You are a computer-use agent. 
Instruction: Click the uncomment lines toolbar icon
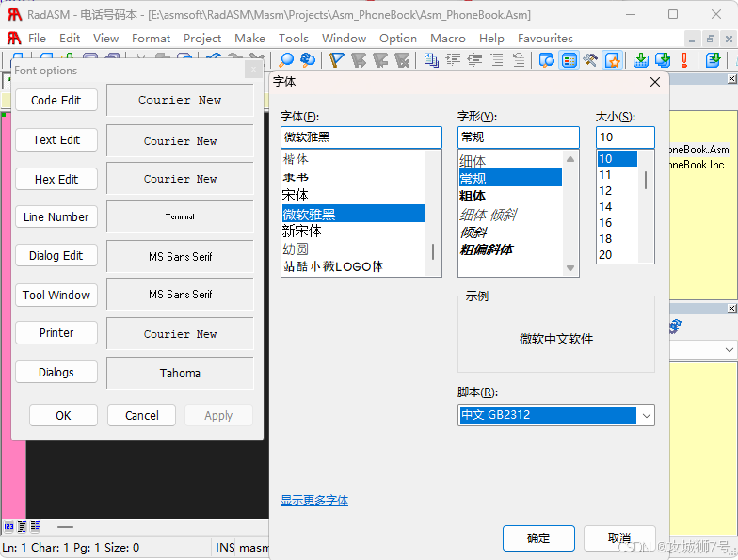(518, 60)
